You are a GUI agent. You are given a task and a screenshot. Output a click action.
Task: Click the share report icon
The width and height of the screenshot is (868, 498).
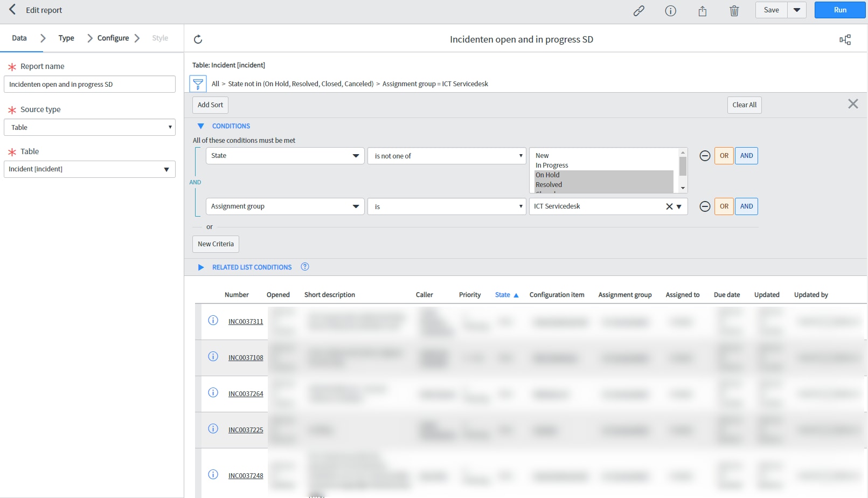tap(702, 11)
